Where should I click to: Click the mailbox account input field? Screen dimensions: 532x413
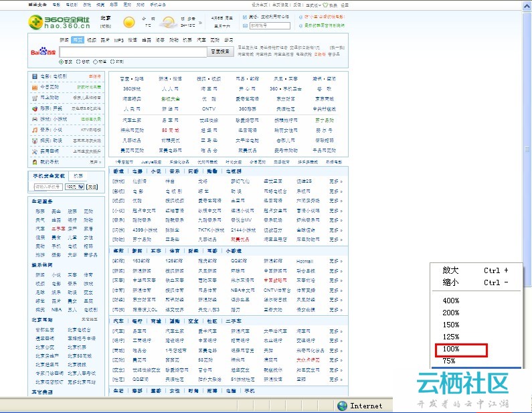(270, 26)
